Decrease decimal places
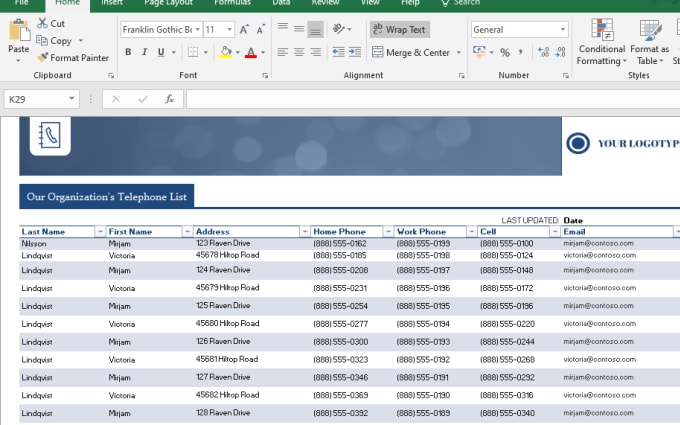The width and height of the screenshot is (680, 425). click(560, 52)
